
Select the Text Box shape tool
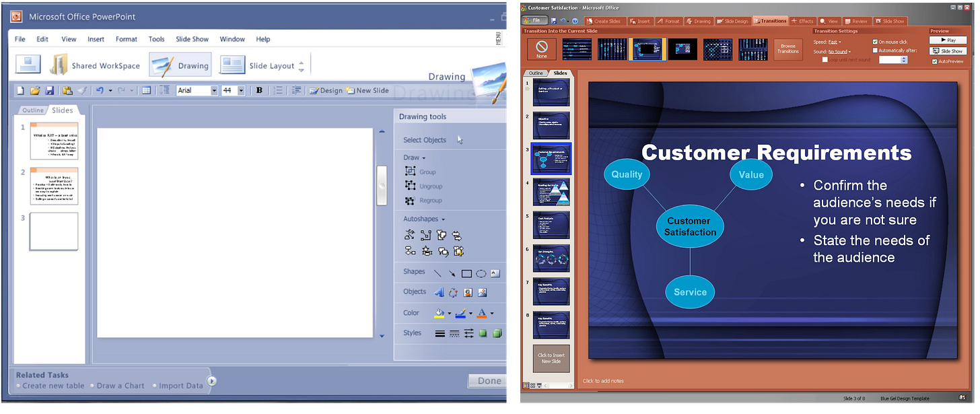[x=495, y=273]
